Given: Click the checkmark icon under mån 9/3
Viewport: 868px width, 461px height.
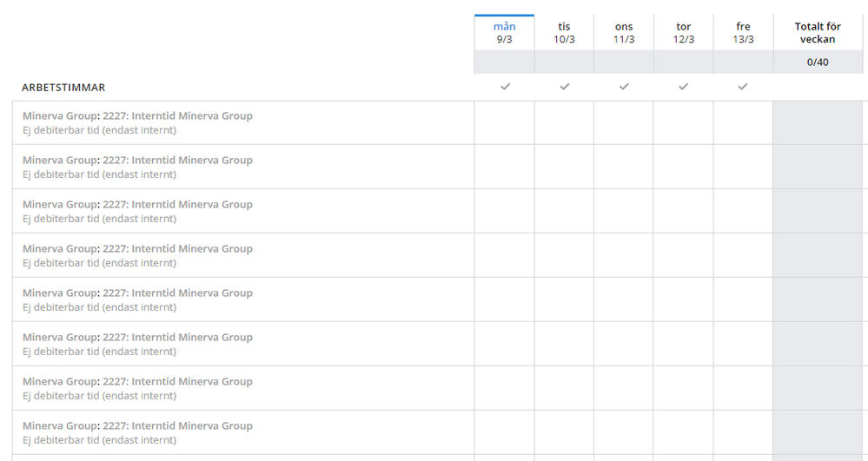Looking at the screenshot, I should point(505,86).
